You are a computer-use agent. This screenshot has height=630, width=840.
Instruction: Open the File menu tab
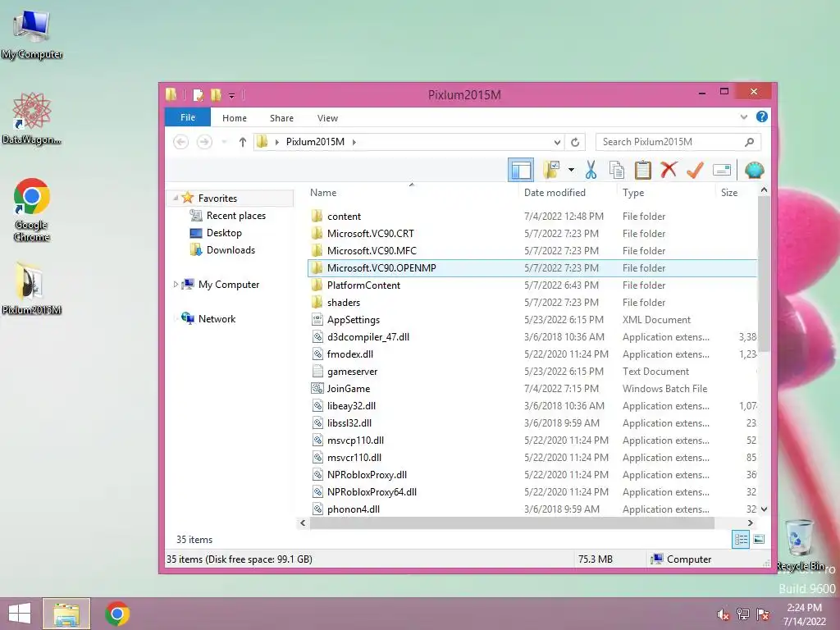pyautogui.click(x=188, y=117)
